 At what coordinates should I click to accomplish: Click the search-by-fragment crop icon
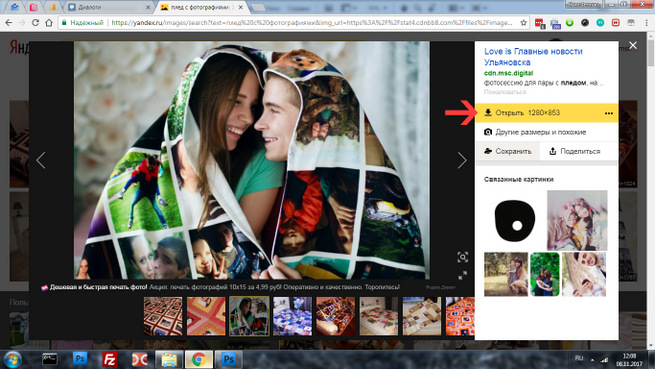(x=462, y=257)
